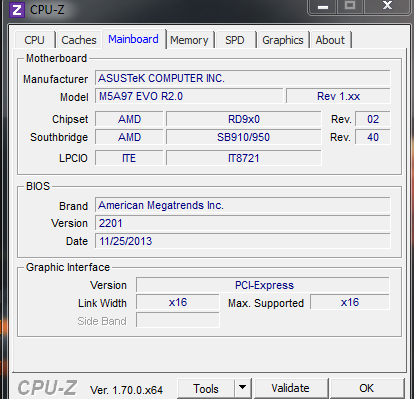Click southbridge revision value 40
The image size is (414, 399).
pyautogui.click(x=373, y=137)
